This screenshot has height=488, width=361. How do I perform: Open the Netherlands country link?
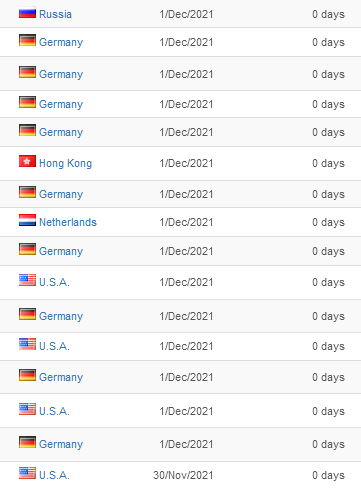click(68, 222)
